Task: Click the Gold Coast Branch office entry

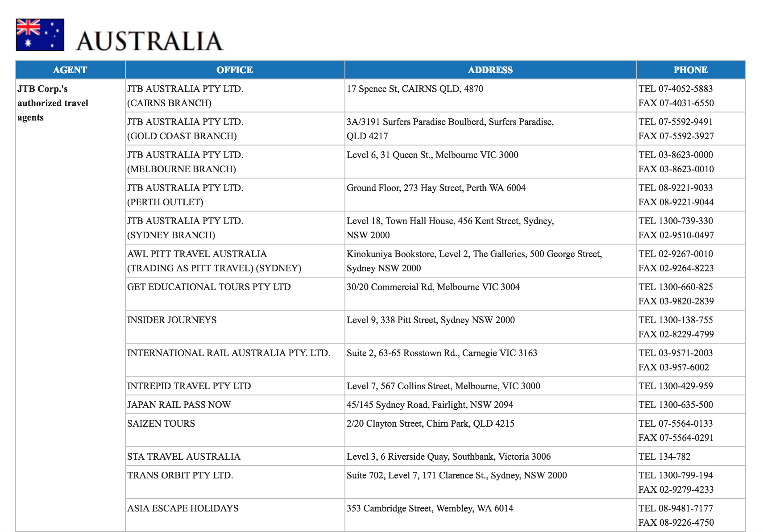Action: click(185, 129)
